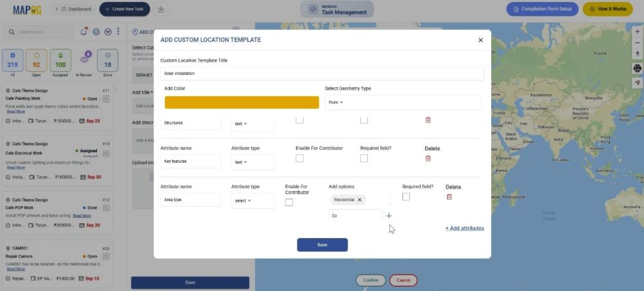Click the yellow Add Color swatch
Viewport: 644px width, 291px height.
click(x=242, y=102)
